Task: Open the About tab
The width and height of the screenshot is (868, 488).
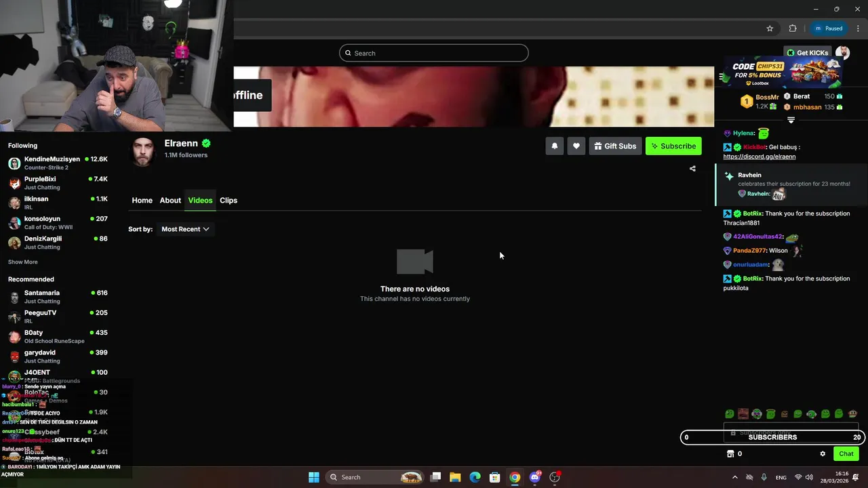Action: tap(170, 200)
